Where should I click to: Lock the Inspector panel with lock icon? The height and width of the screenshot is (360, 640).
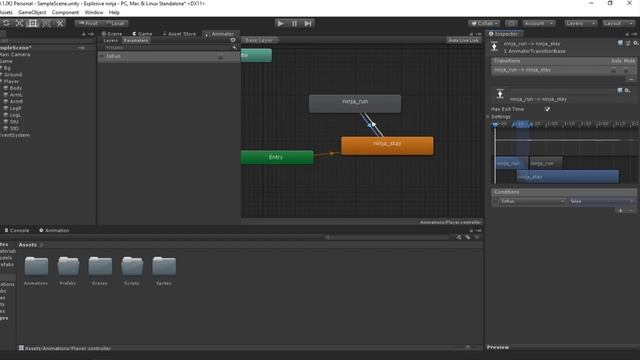(627, 34)
